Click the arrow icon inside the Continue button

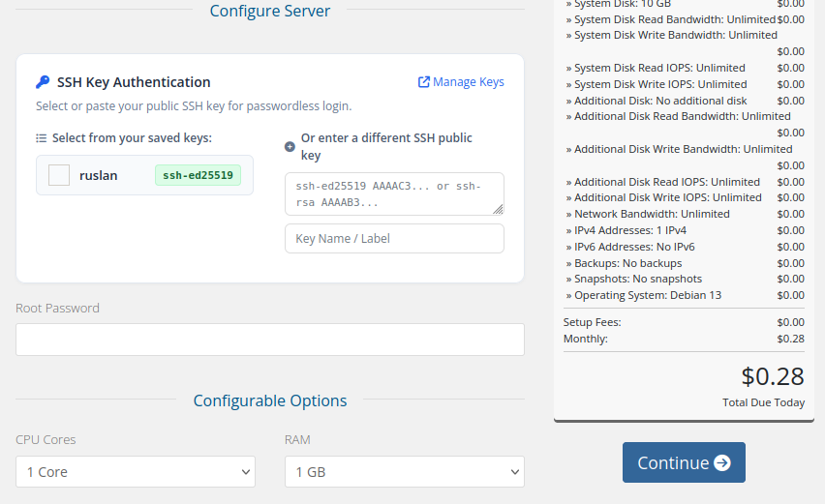722,462
